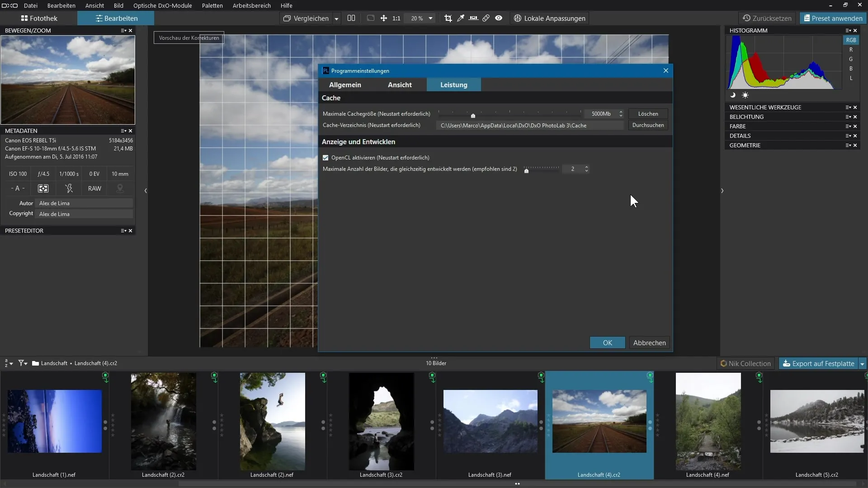Click the Vergleichen button
This screenshot has height=488, width=868.
[x=306, y=19]
